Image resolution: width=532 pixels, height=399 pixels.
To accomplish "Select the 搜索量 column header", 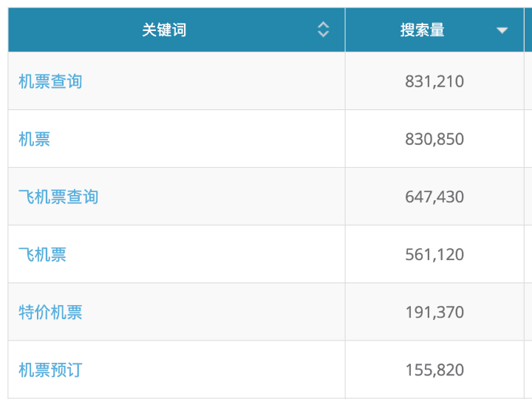I will pyautogui.click(x=434, y=30).
